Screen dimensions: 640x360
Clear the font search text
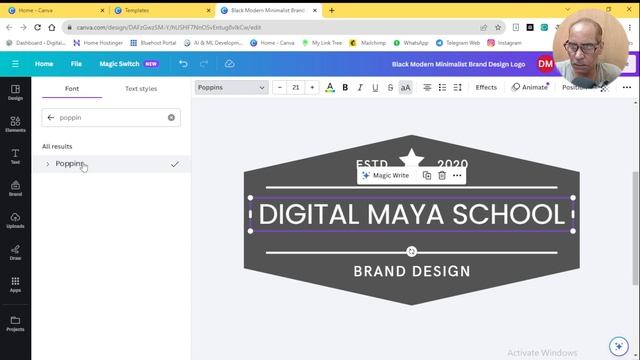(171, 118)
